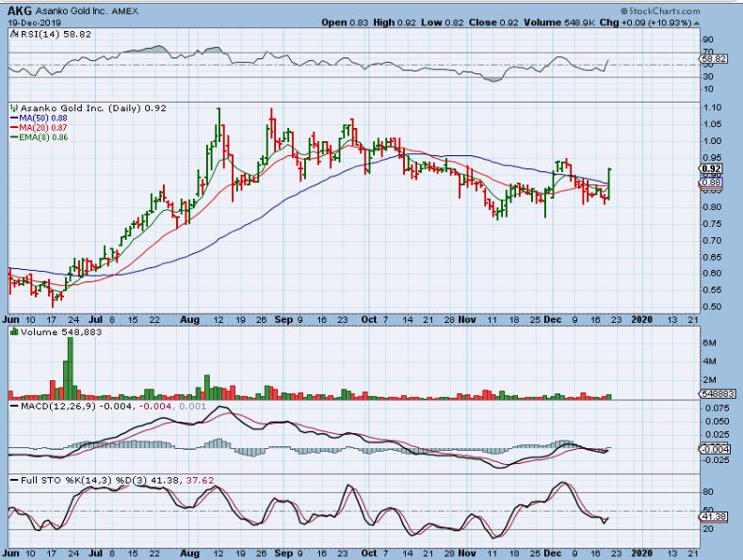Click the Volume 548,883 panel label
Screen dimensions: 743x560
(61, 332)
